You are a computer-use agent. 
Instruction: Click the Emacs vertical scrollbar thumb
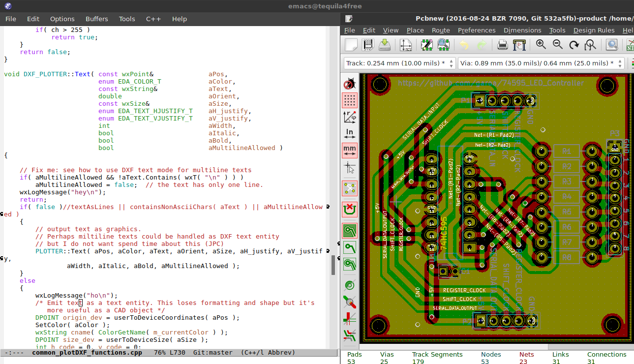pyautogui.click(x=333, y=265)
